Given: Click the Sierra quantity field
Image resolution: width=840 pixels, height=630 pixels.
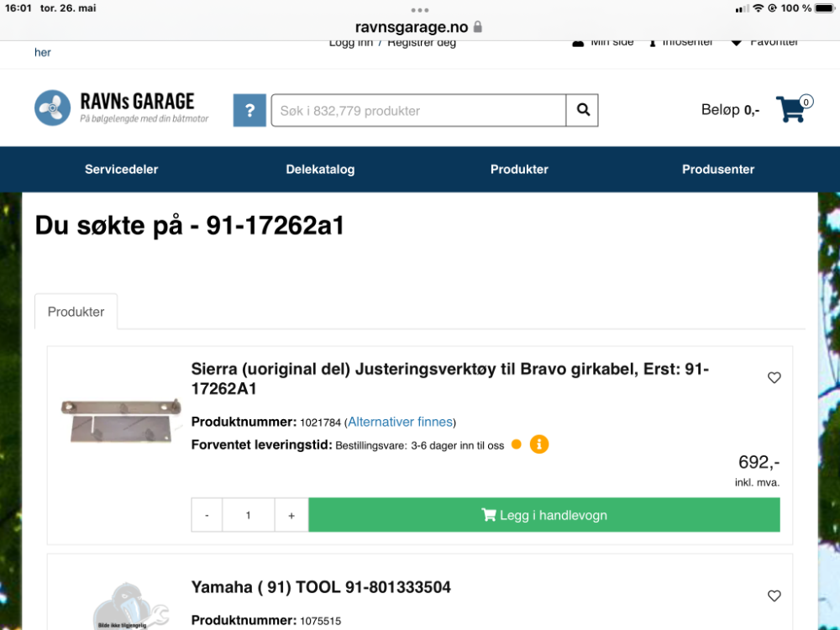Looking at the screenshot, I should [249, 516].
